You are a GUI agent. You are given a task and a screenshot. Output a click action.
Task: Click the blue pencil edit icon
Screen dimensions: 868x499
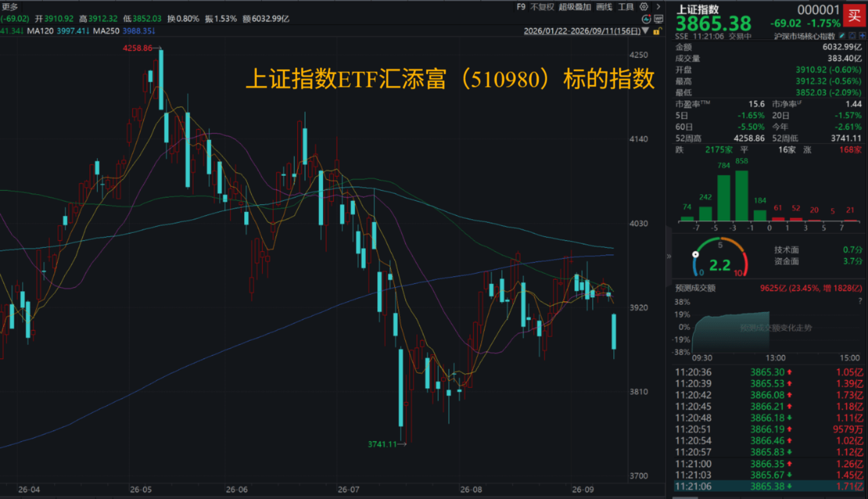coord(842,35)
